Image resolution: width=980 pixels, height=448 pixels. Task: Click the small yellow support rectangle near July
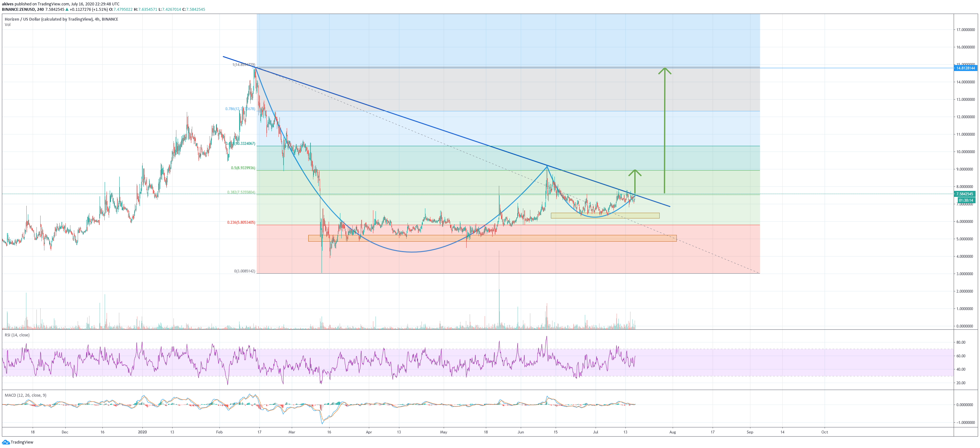(605, 216)
